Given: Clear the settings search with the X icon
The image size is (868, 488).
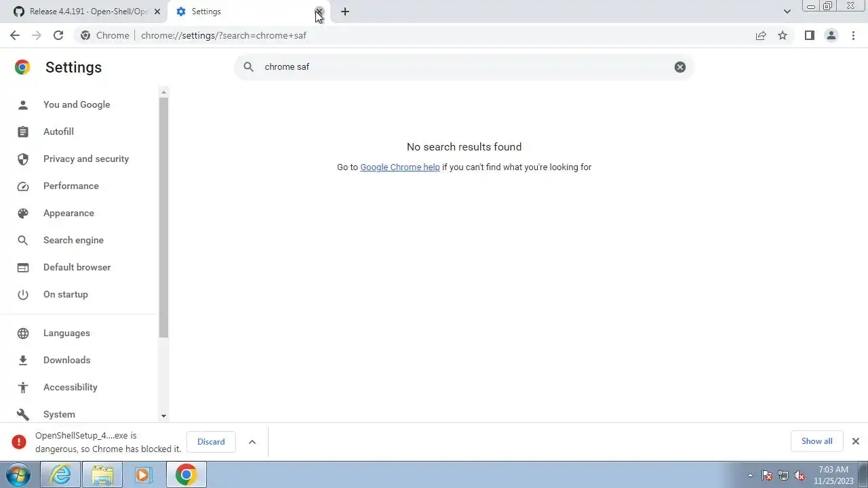Looking at the screenshot, I should pos(679,66).
